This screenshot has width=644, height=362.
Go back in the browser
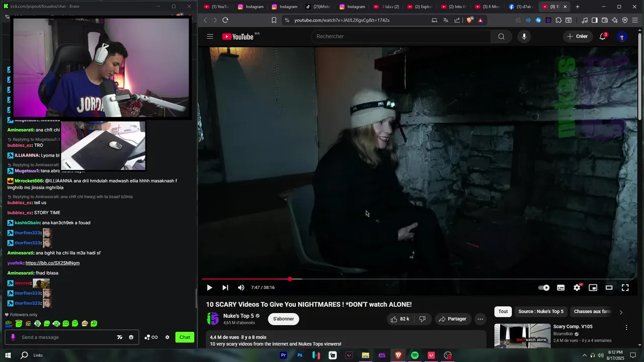pyautogui.click(x=205, y=20)
